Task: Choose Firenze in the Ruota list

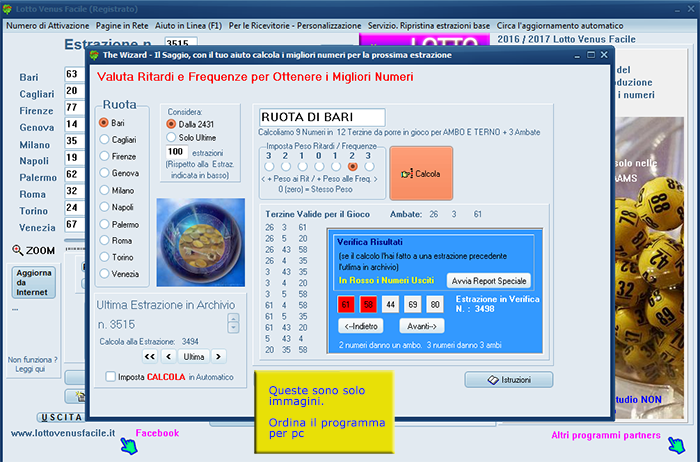Action: [104, 156]
